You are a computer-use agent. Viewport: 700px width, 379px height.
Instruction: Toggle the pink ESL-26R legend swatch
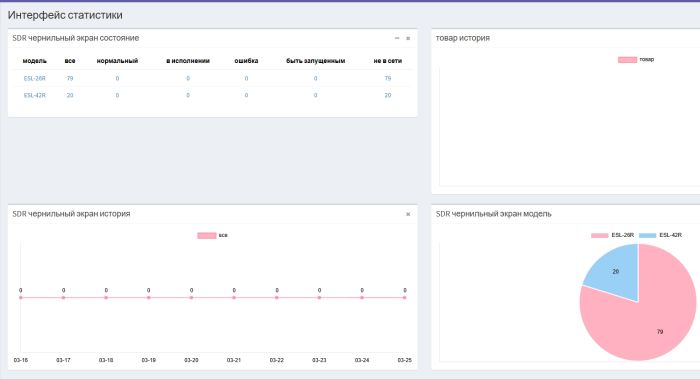coord(600,235)
